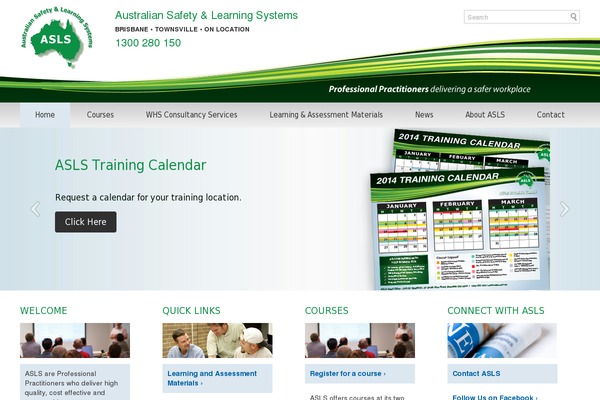The width and height of the screenshot is (600, 400).
Task: Click the CONNECT WITH ASLS heading
Action: point(496,310)
